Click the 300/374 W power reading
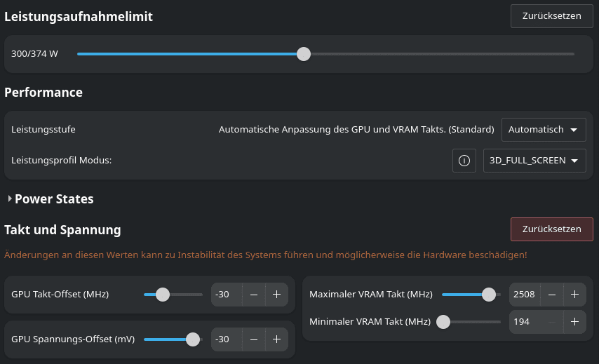599x364 pixels. [x=34, y=54]
